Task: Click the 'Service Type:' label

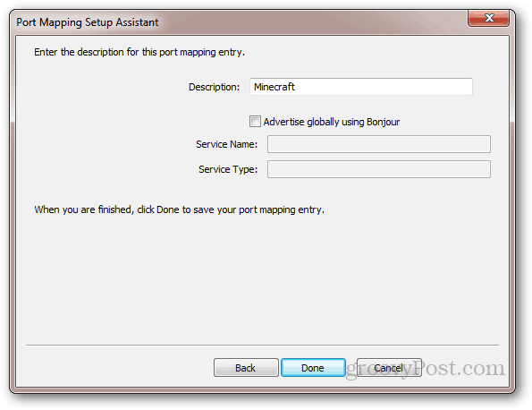Action: (228, 169)
